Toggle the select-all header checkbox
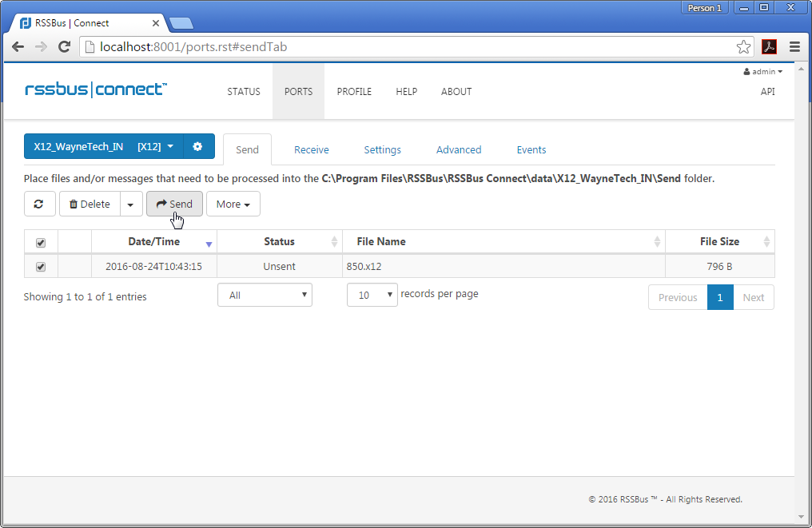The width and height of the screenshot is (812, 528). 41,243
